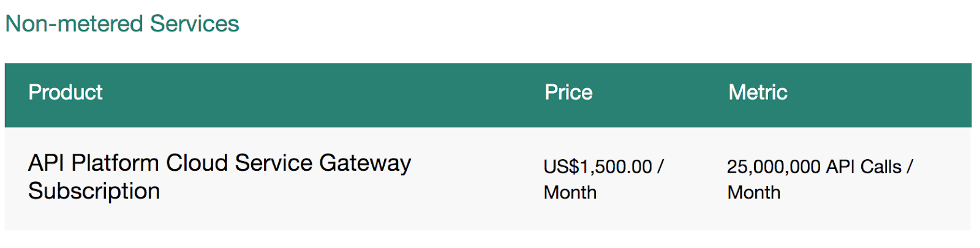The width and height of the screenshot is (980, 248).
Task: Click the word Subscription in product name
Action: 94,191
